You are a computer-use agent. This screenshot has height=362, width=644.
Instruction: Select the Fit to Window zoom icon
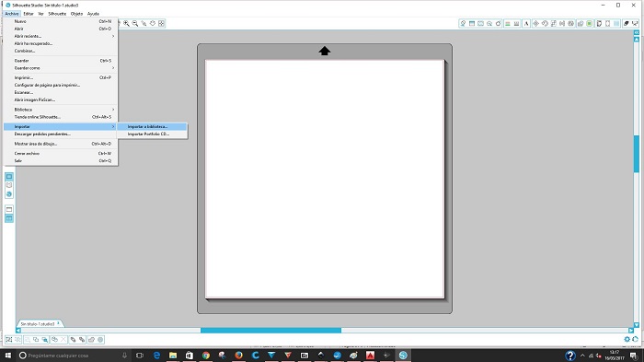click(161, 23)
